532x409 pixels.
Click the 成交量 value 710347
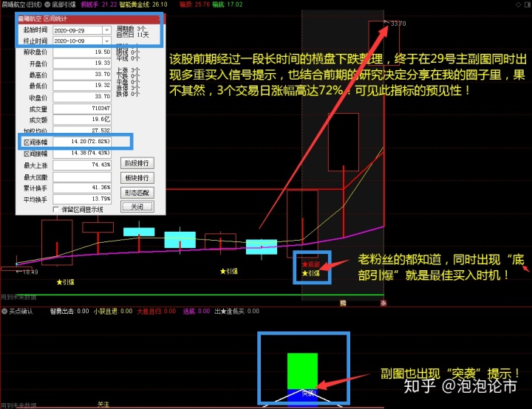pyautogui.click(x=82, y=109)
